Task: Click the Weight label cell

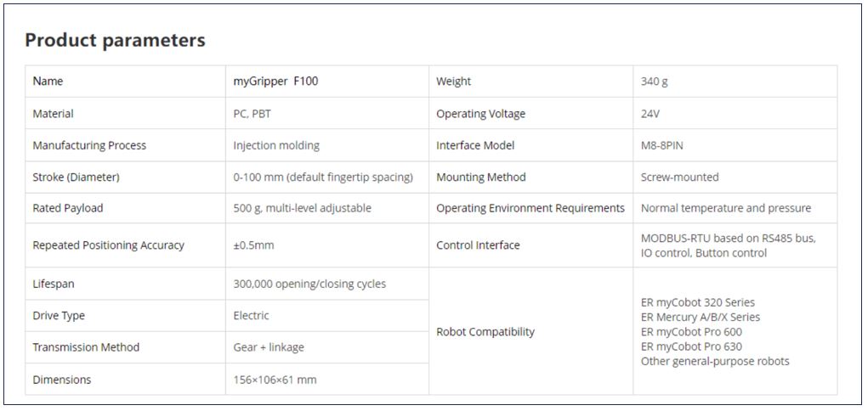Action: (x=453, y=82)
